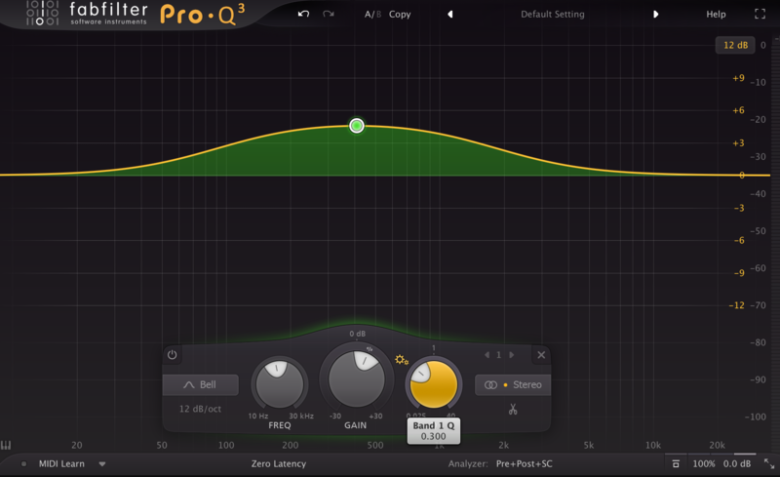The height and width of the screenshot is (477, 780).
Task: Toggle the A/B state switch
Action: (373, 14)
